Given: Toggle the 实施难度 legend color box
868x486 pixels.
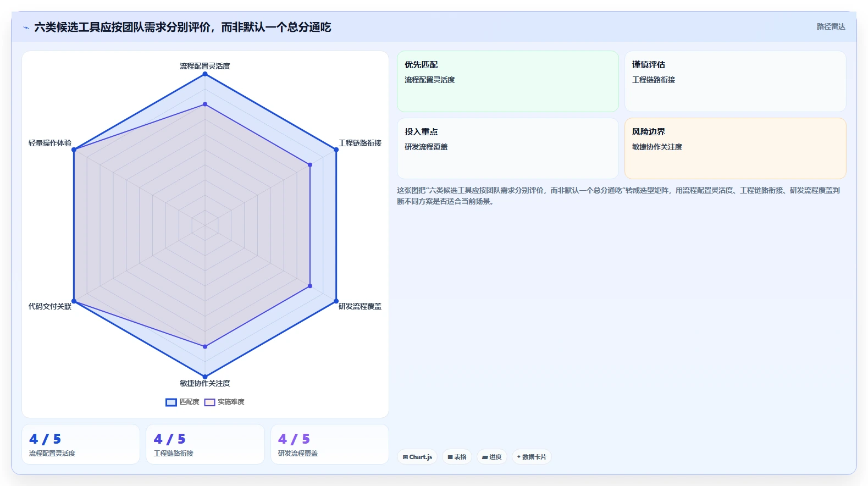Looking at the screenshot, I should tap(209, 402).
